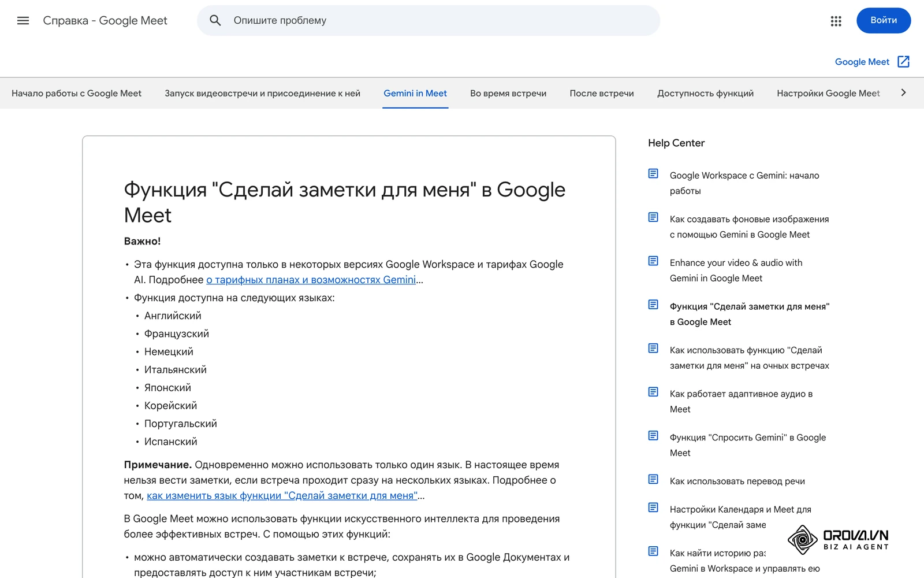Screen dimensions: 924x578
Task: Click the search magnifier icon
Action: (215, 21)
